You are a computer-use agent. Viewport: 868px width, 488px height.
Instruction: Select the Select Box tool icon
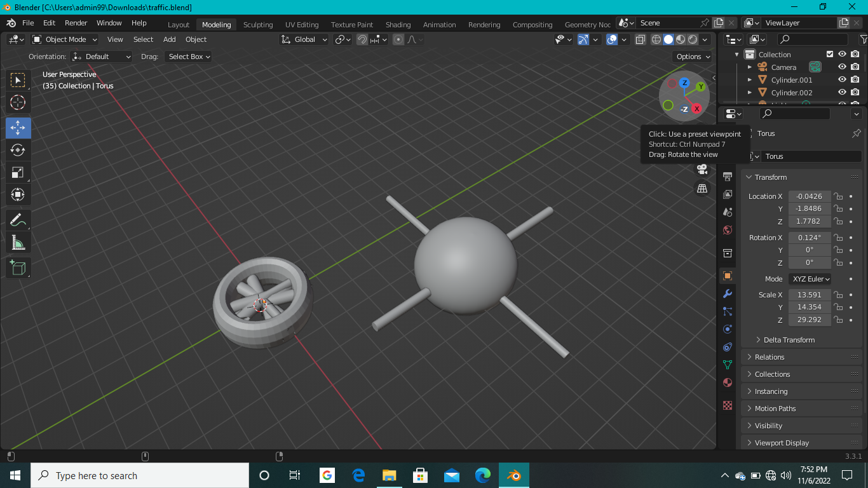point(18,80)
